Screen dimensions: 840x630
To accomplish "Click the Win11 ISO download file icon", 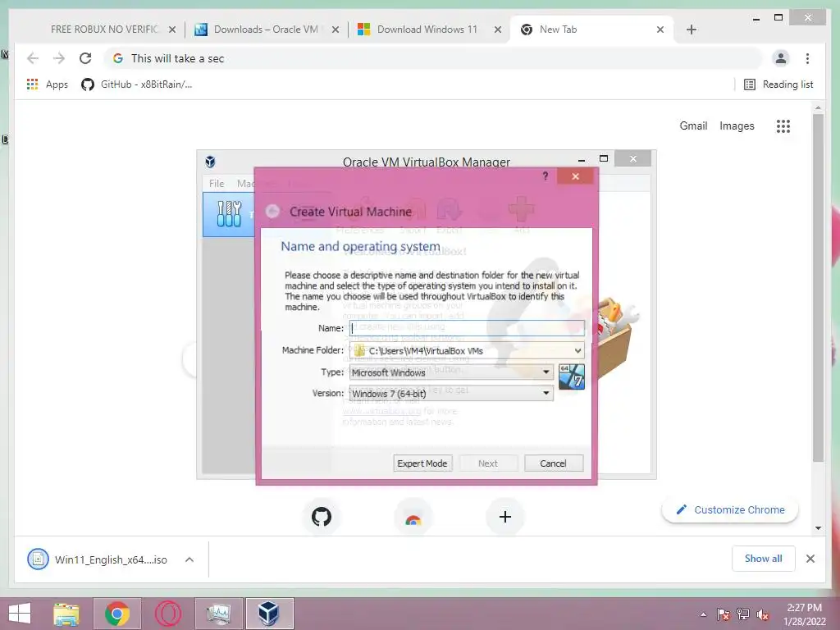I will 38,559.
